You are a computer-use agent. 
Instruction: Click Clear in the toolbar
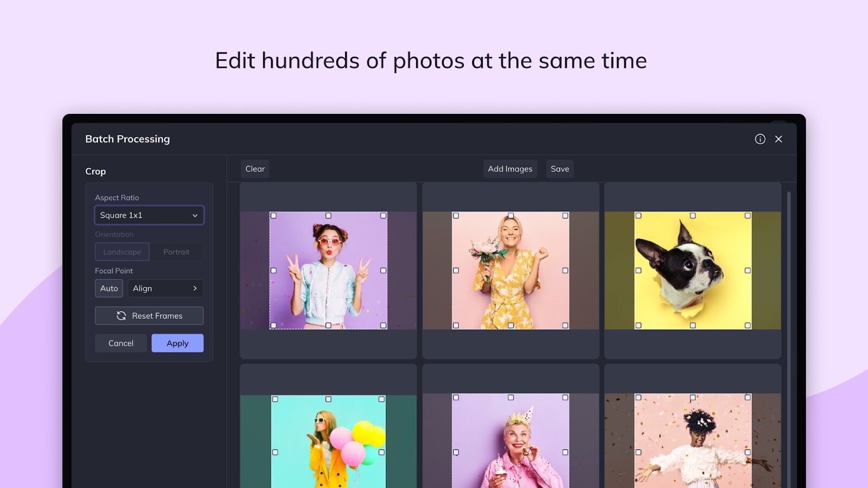(x=255, y=169)
